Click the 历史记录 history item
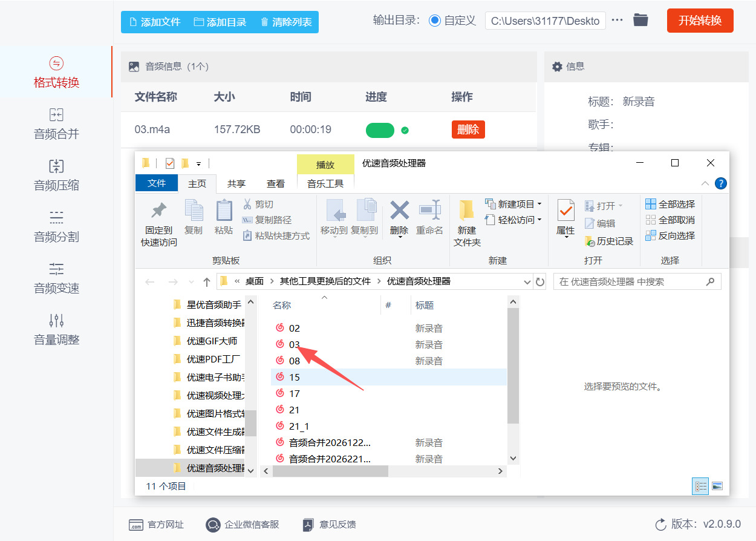756x541 pixels. (609, 241)
